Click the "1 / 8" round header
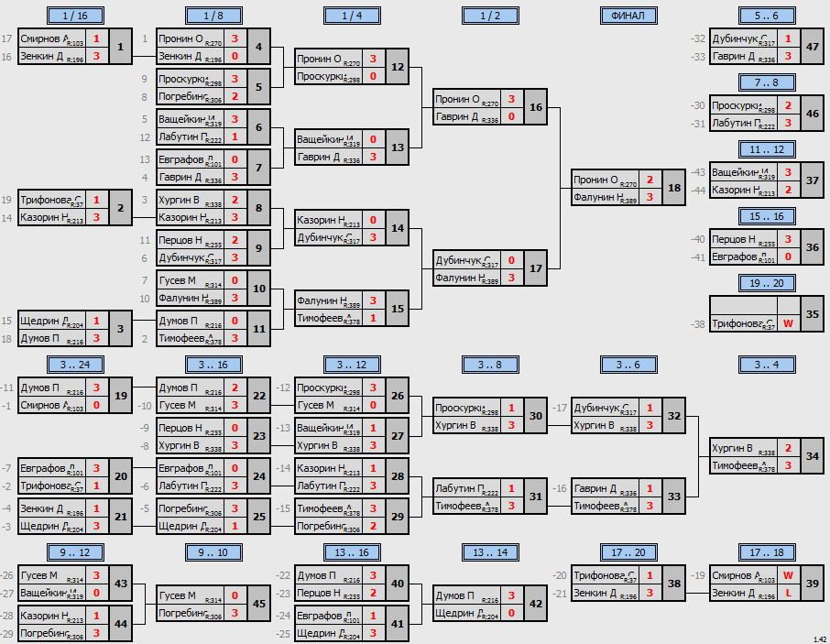 [x=213, y=16]
